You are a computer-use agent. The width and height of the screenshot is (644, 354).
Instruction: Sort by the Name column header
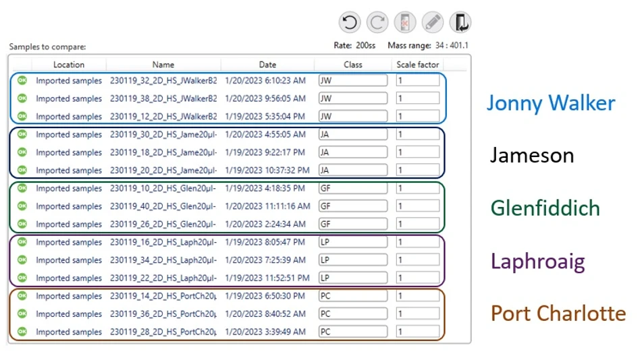163,65
